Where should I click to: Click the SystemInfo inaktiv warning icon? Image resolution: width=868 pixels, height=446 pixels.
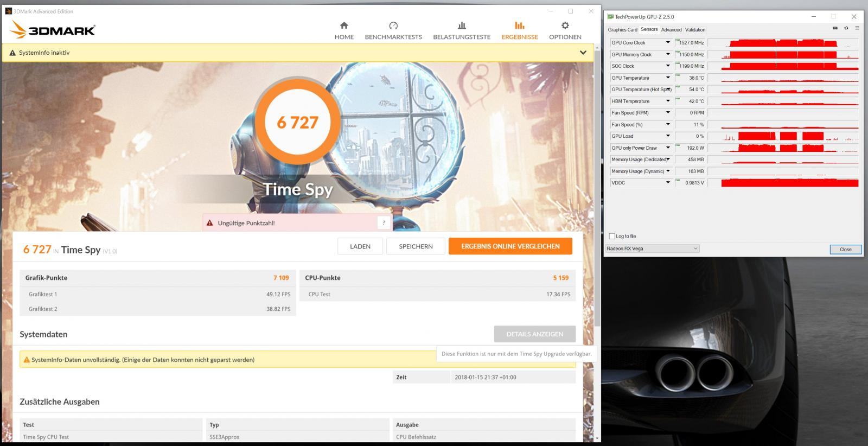tap(12, 53)
